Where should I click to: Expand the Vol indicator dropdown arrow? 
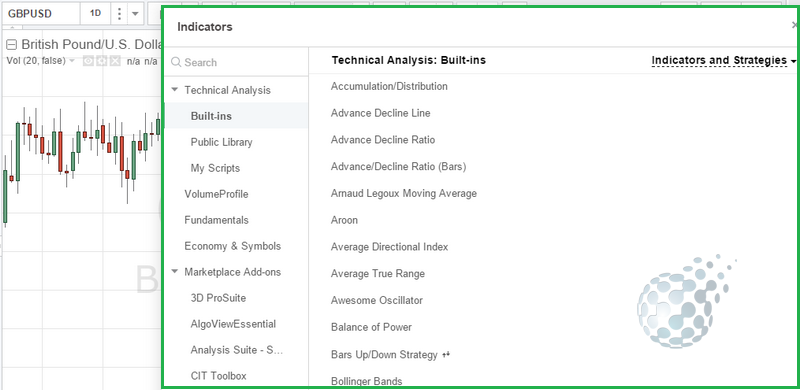[x=72, y=61]
